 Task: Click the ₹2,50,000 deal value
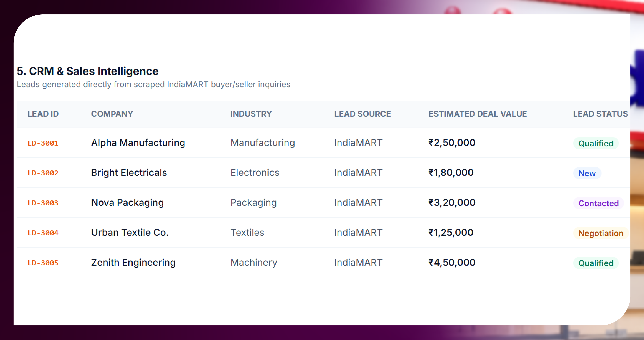pyautogui.click(x=452, y=143)
